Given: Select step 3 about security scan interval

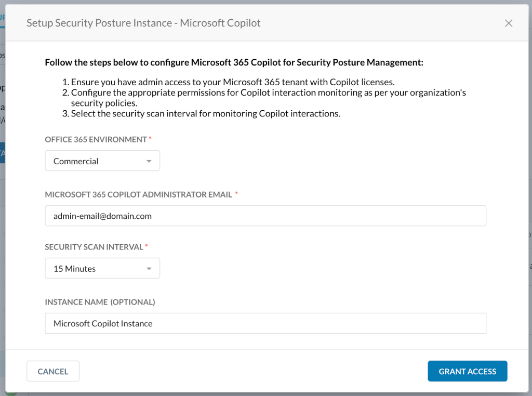Looking at the screenshot, I should point(201,114).
